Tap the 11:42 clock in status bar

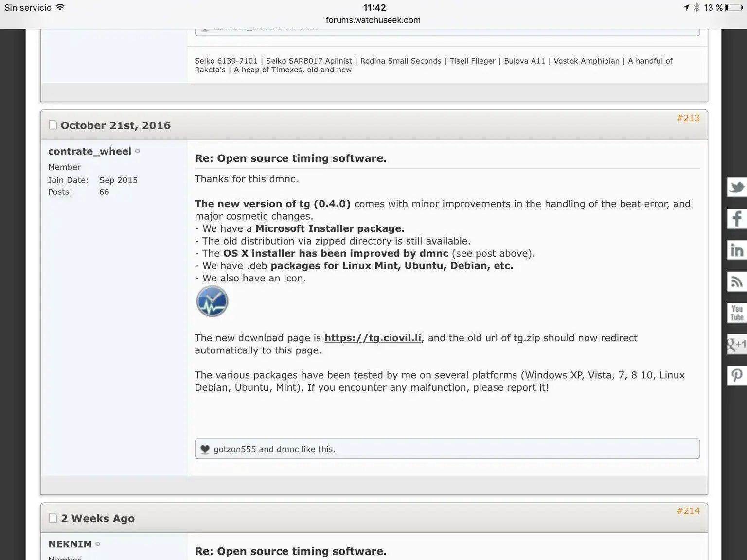click(374, 7)
